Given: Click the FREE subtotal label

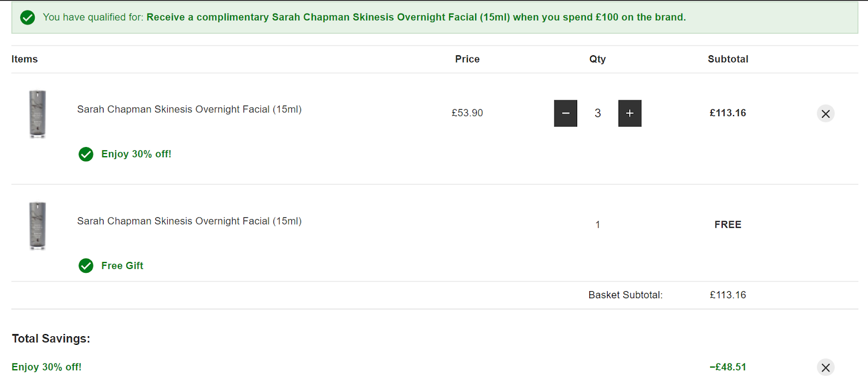Looking at the screenshot, I should point(727,224).
